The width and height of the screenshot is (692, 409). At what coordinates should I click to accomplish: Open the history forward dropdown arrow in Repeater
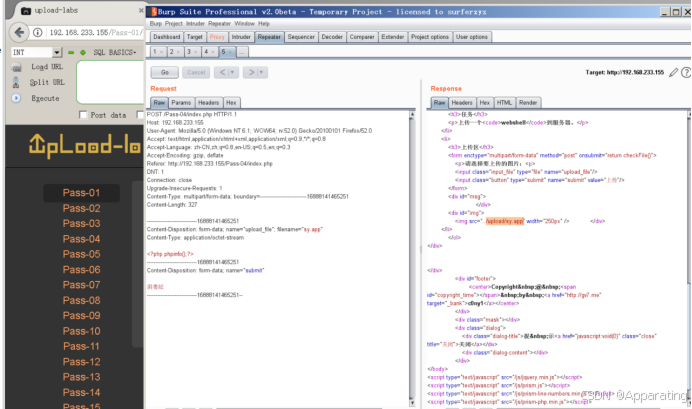coord(261,72)
